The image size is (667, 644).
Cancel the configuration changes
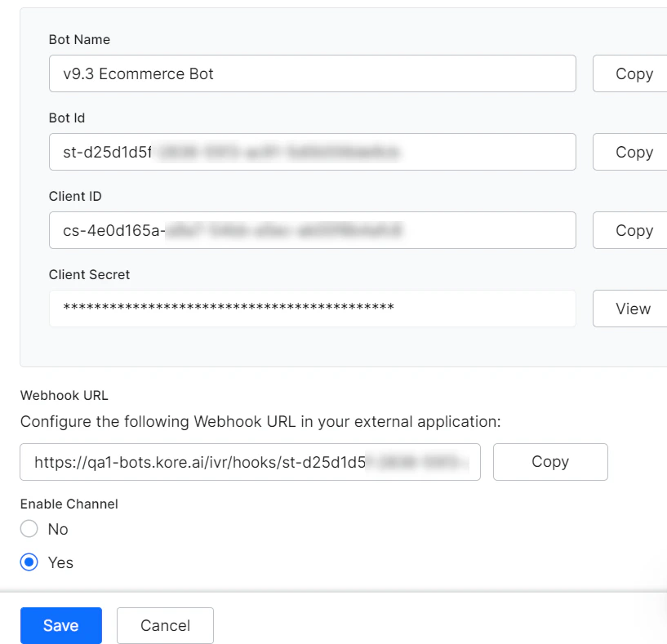(x=165, y=625)
